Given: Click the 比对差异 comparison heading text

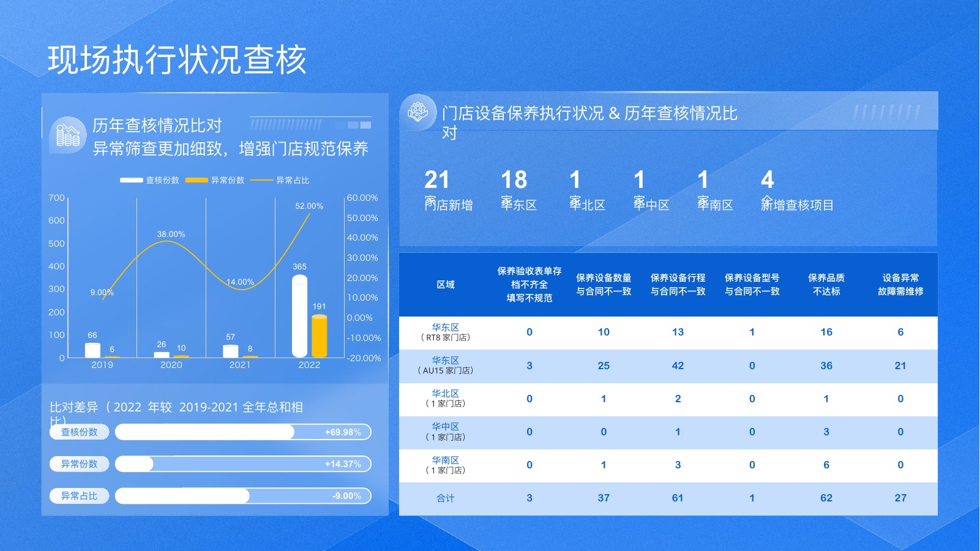Looking at the screenshot, I should [x=176, y=413].
